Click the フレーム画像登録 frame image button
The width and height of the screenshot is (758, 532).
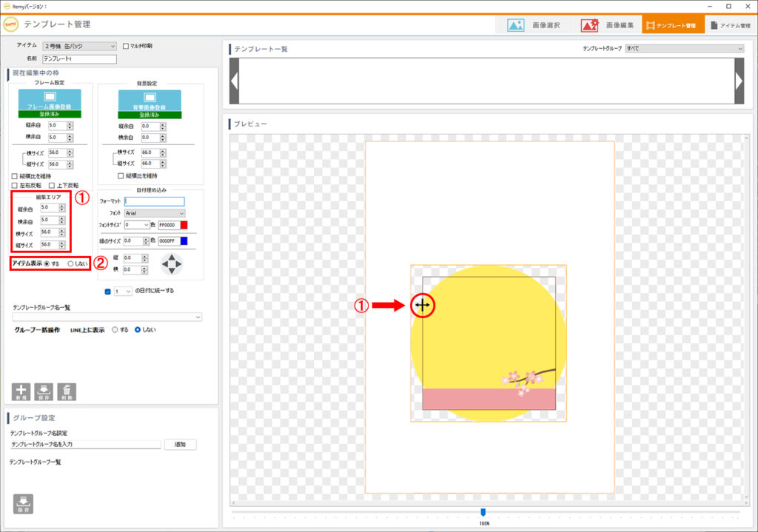coord(49,100)
